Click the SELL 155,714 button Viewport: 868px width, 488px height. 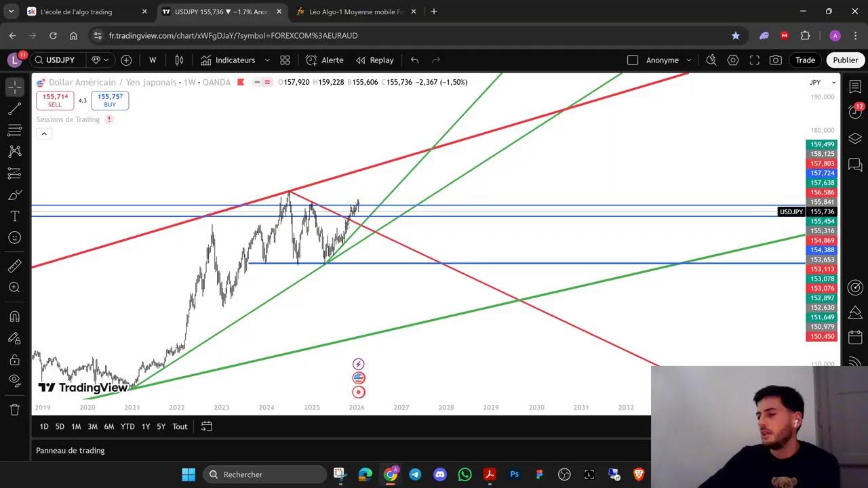[55, 100]
